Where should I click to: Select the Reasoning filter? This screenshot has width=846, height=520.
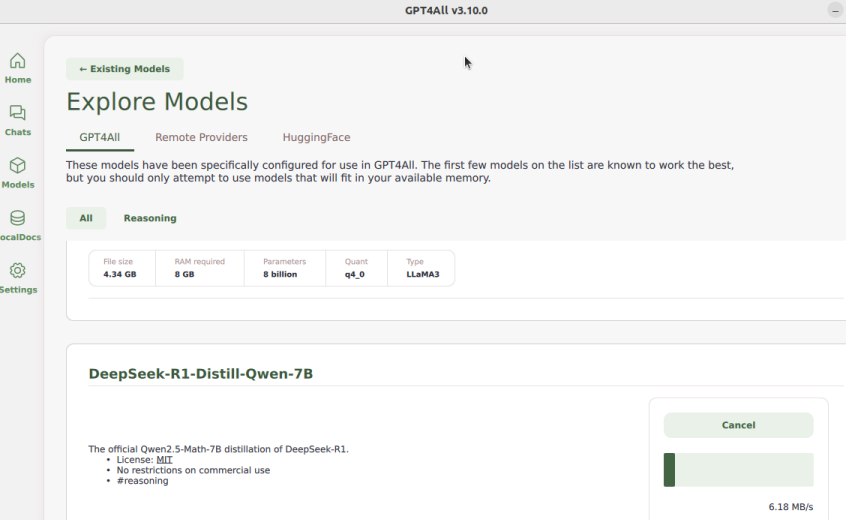click(x=150, y=218)
